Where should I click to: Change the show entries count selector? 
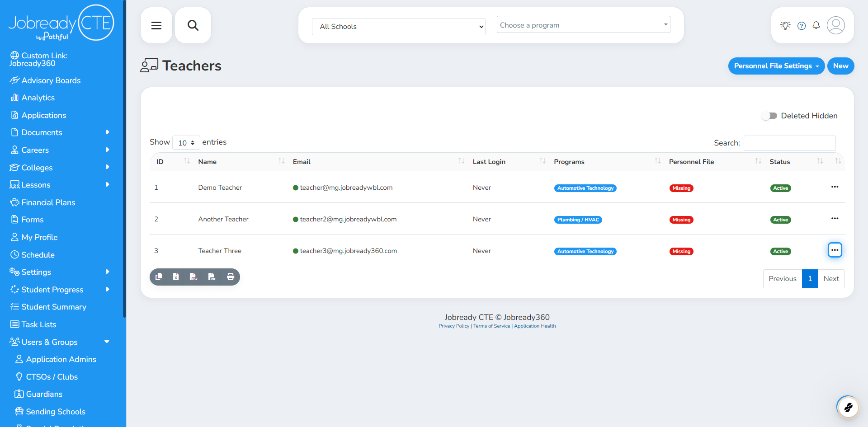tap(186, 143)
